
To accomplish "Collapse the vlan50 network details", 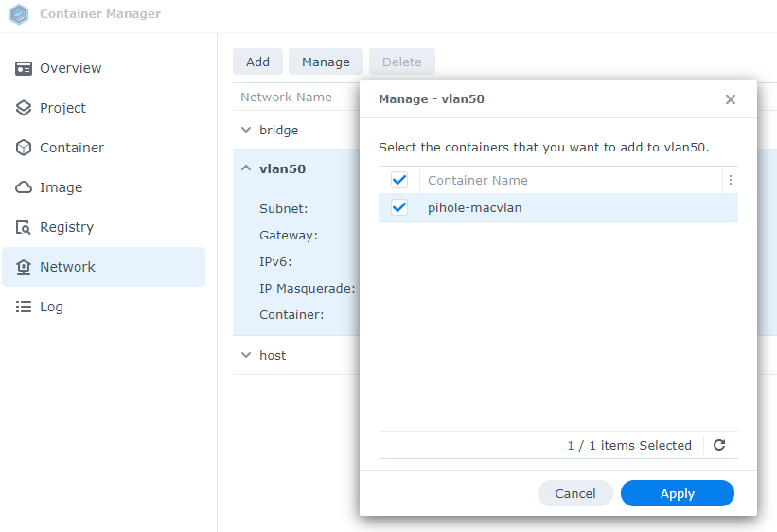I will (x=246, y=168).
